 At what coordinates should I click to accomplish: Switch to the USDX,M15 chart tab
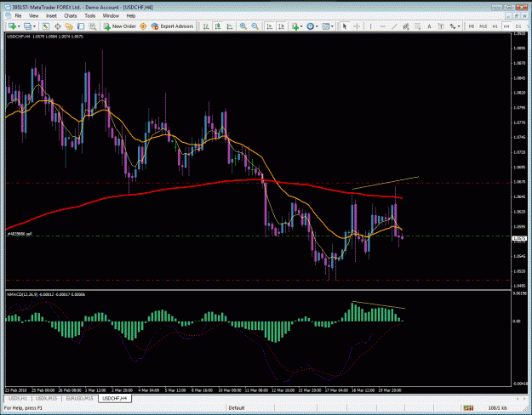point(46,398)
